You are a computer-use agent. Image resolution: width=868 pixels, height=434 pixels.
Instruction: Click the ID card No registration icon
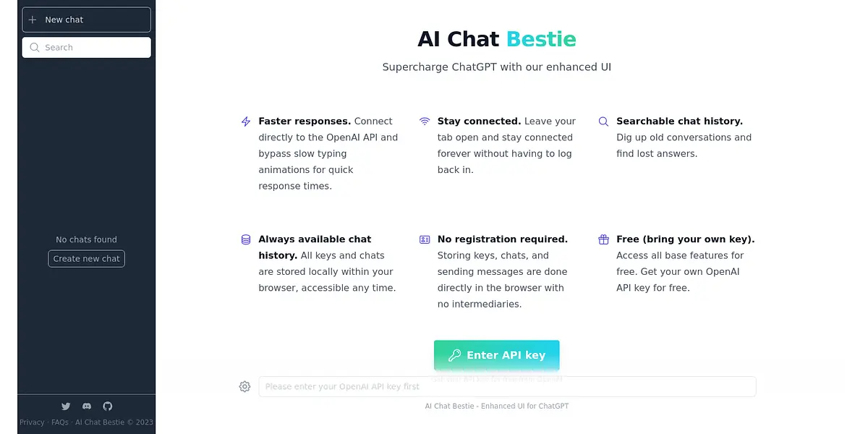coord(425,239)
